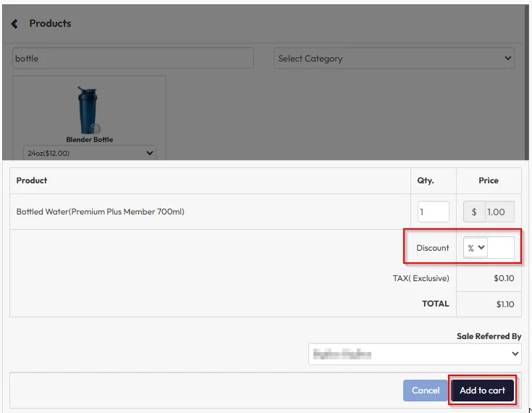This screenshot has height=413, width=532.
Task: Focus the product search box containing "bottle"
Action: (x=133, y=59)
